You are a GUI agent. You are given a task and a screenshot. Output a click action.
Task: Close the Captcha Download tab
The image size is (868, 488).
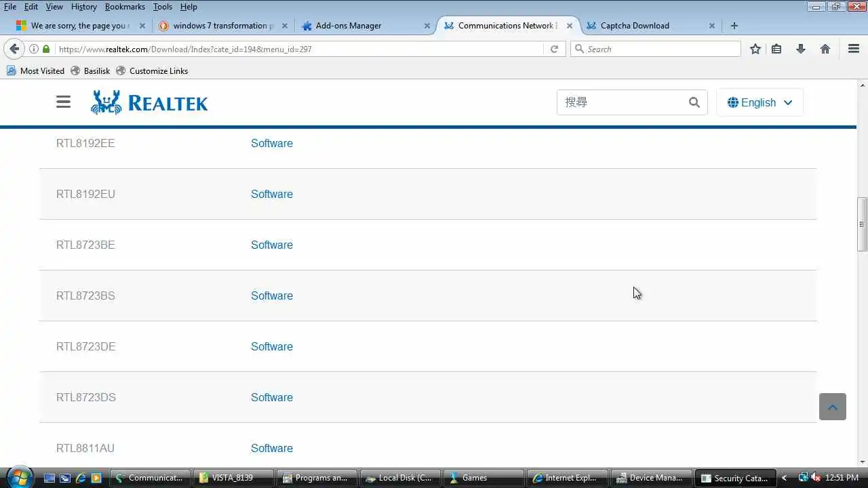click(712, 26)
